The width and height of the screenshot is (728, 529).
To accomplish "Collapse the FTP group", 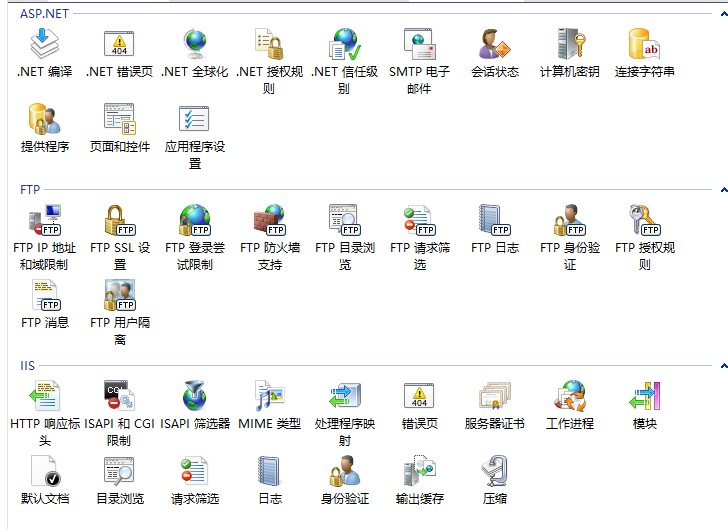I will pyautogui.click(x=724, y=189).
